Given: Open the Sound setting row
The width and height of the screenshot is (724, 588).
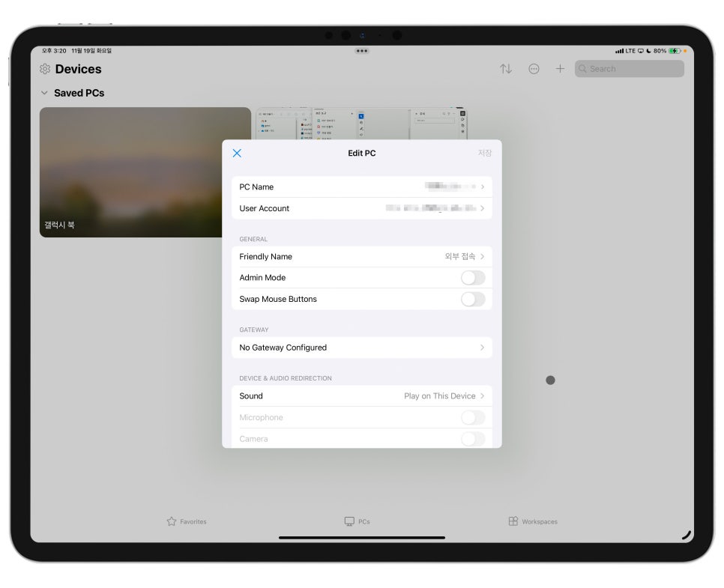Looking at the screenshot, I should [x=361, y=396].
